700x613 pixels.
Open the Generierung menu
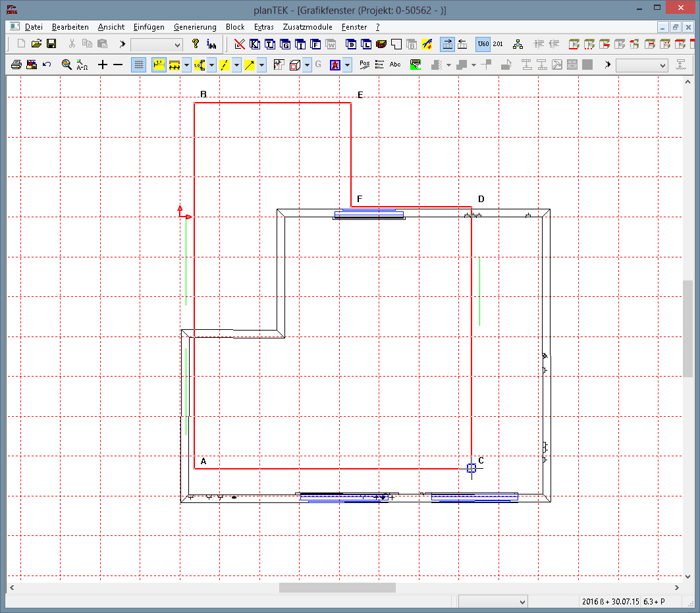pyautogui.click(x=195, y=27)
